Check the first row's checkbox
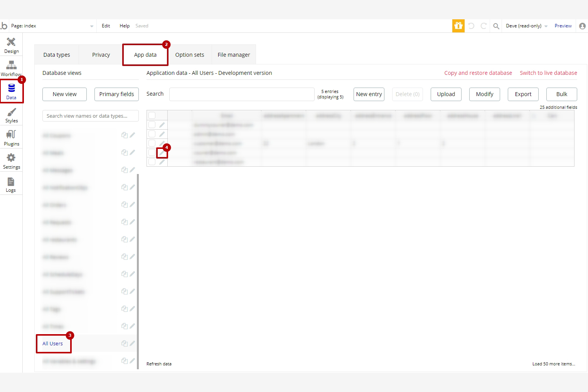 tap(152, 125)
